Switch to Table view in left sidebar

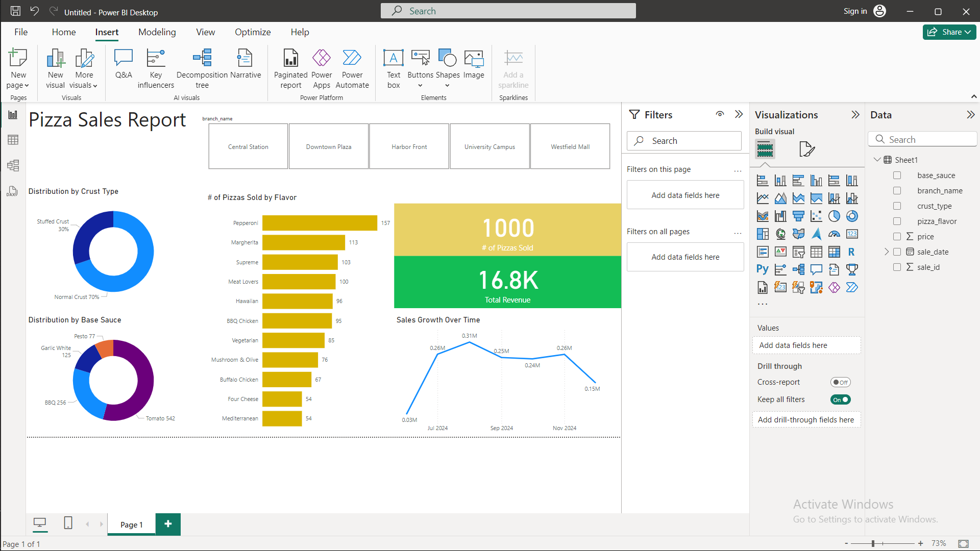pos(13,140)
